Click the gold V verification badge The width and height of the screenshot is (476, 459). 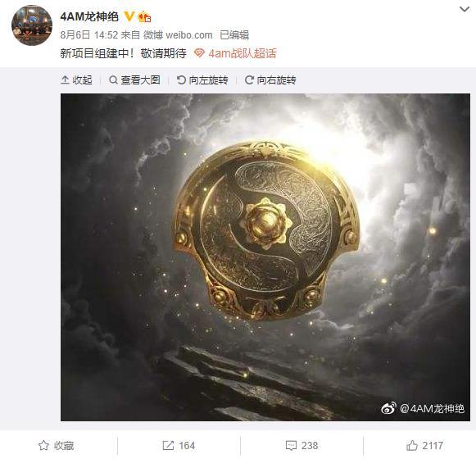click(129, 16)
